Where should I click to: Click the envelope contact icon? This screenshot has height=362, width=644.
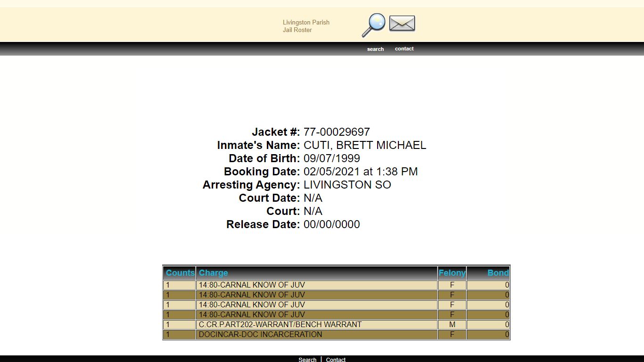[x=402, y=24]
